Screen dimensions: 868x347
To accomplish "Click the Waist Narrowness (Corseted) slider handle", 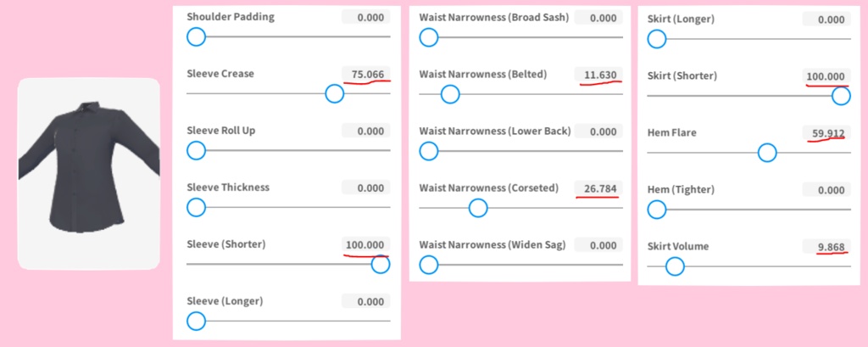I will coord(478,208).
